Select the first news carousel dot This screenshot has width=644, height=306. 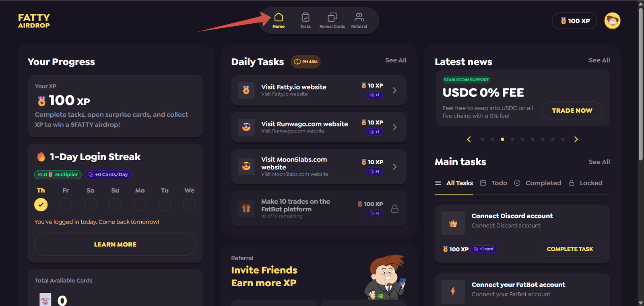coord(482,139)
